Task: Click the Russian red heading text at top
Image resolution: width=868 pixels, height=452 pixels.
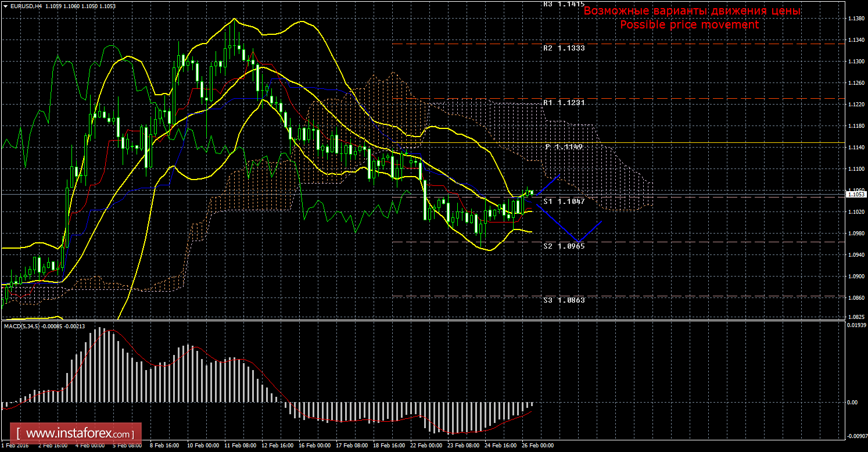Action: tap(692, 11)
